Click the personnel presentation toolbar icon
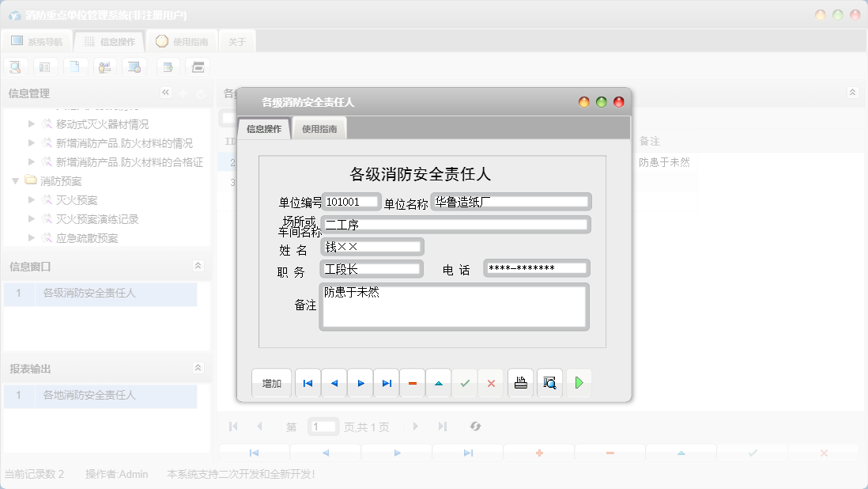The width and height of the screenshot is (868, 489). point(105,66)
